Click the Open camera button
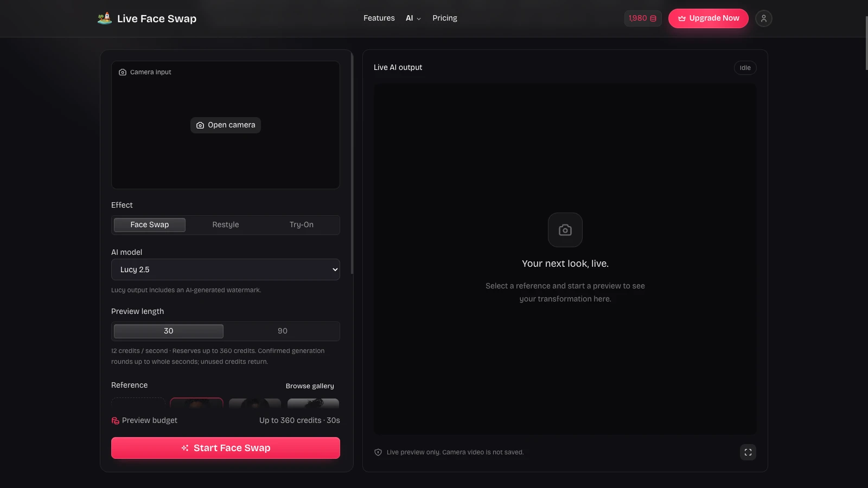Viewport: 868px width, 488px height. [226, 125]
